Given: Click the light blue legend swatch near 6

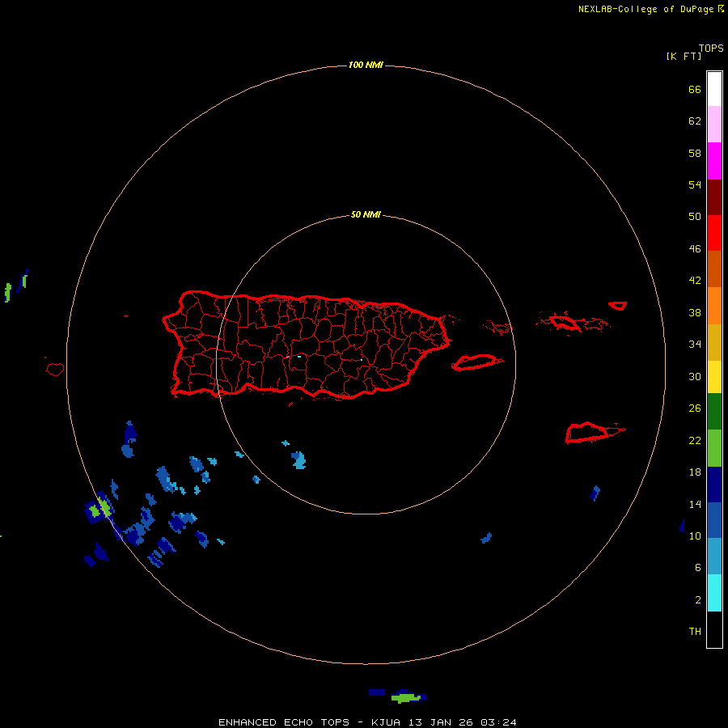Looking at the screenshot, I should (x=714, y=556).
